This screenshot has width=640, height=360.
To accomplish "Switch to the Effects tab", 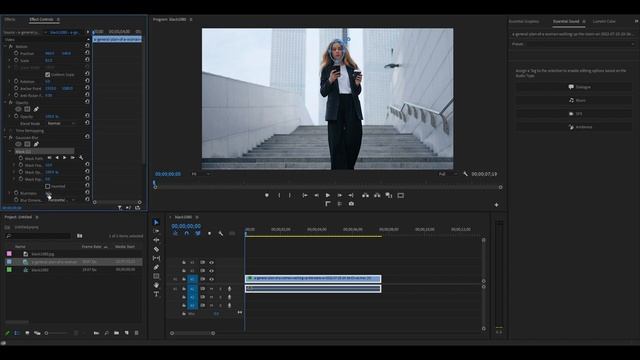I will click(x=10, y=19).
